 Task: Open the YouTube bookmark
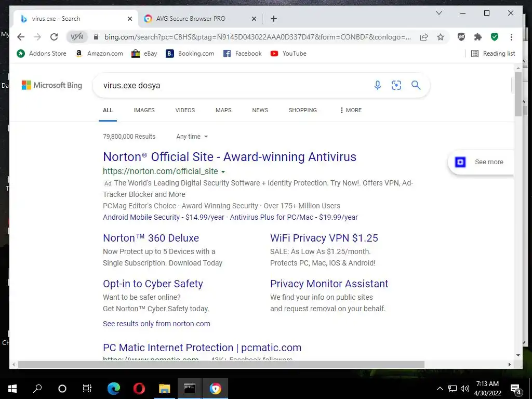click(288, 54)
